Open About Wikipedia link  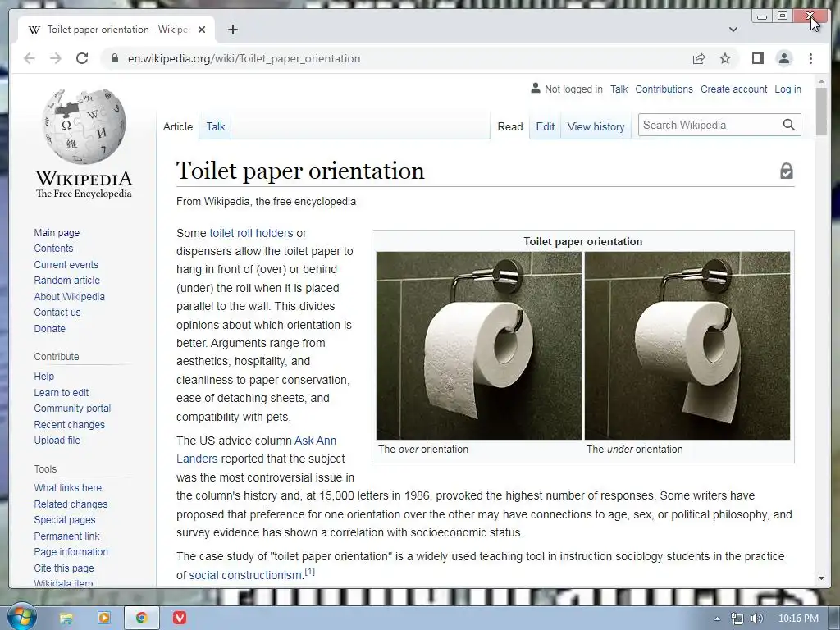(69, 296)
